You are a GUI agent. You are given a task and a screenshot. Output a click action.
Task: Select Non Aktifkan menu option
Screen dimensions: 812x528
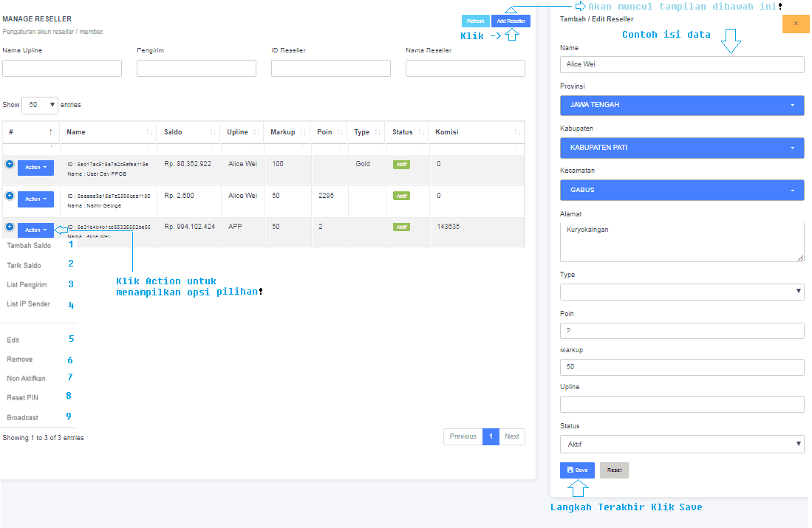tap(27, 378)
